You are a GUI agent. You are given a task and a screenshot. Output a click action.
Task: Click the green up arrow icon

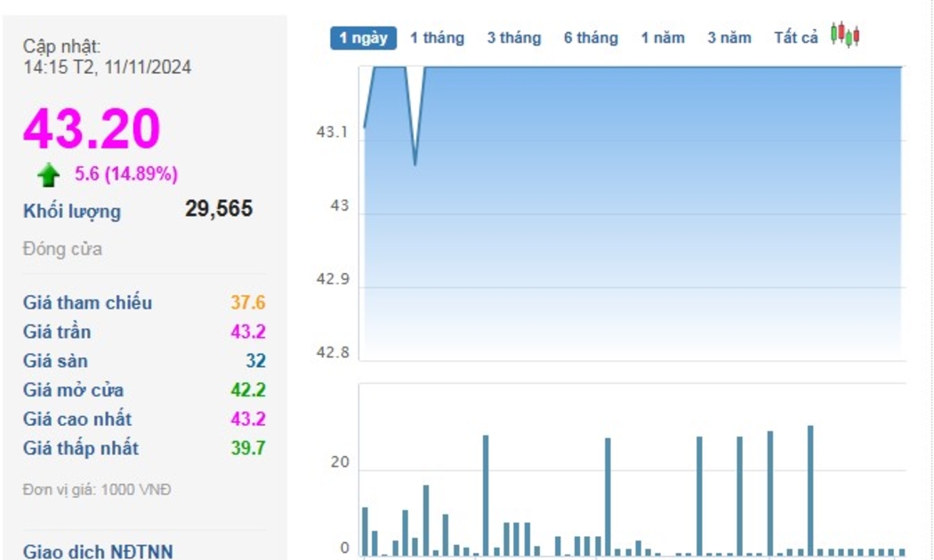point(49,175)
